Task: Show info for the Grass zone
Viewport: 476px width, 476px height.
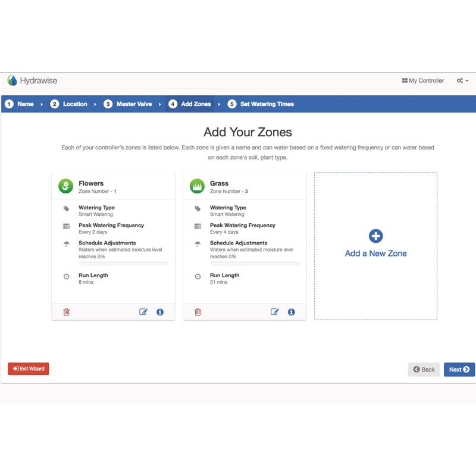Action: click(x=292, y=312)
